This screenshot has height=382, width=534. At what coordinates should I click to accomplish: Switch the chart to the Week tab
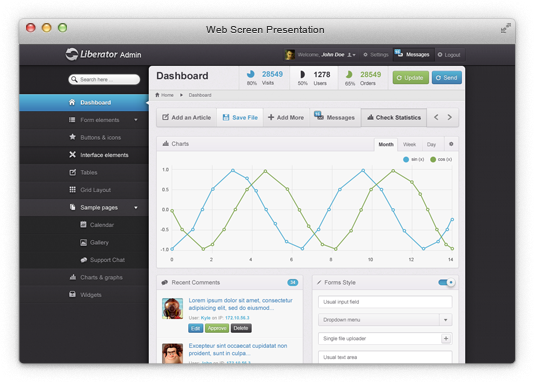(x=409, y=144)
